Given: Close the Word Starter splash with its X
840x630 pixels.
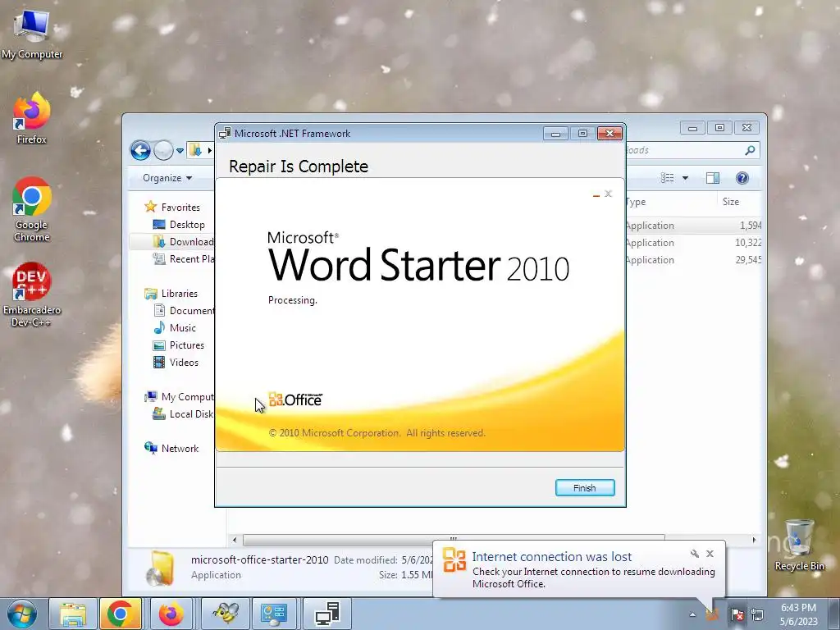Looking at the screenshot, I should point(608,194).
